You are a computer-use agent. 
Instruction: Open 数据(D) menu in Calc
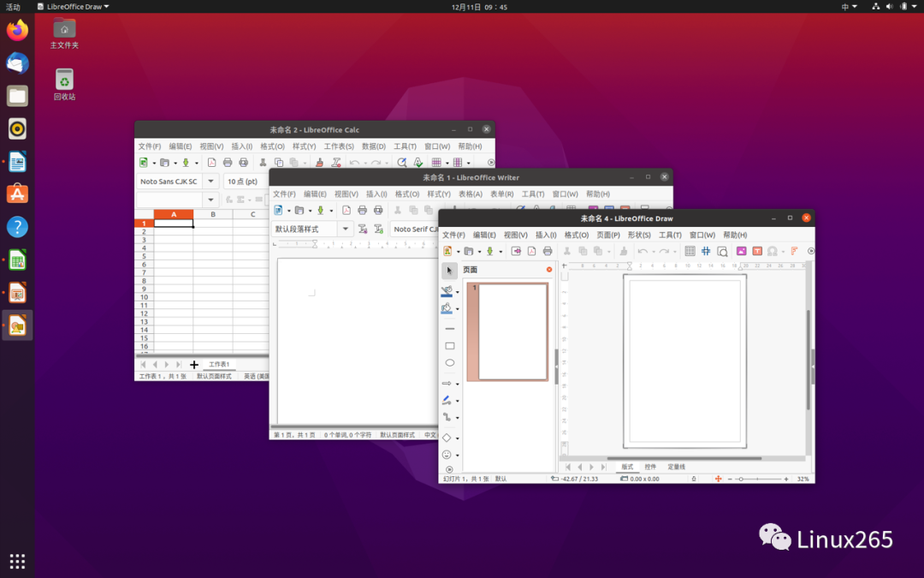point(374,146)
